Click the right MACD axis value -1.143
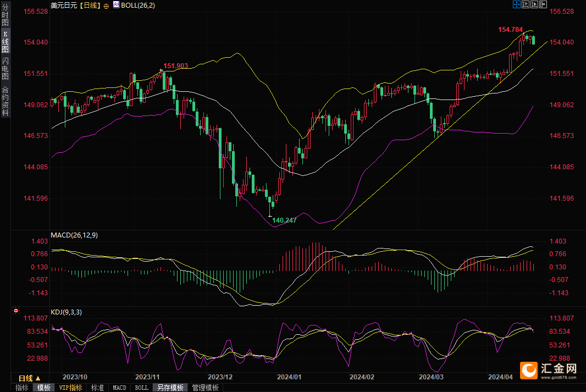The width and height of the screenshot is (586, 392). (x=559, y=292)
